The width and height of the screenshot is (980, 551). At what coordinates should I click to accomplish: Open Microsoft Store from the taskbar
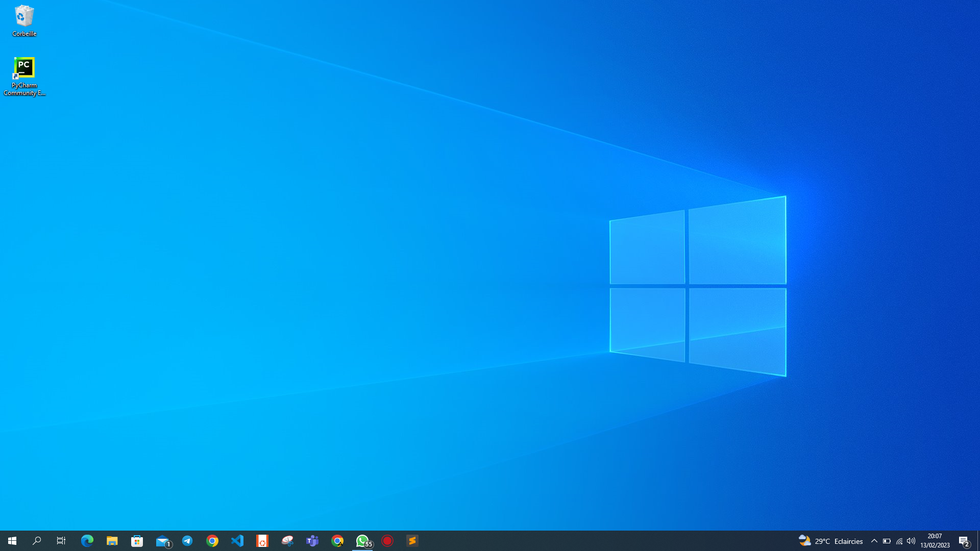click(137, 541)
